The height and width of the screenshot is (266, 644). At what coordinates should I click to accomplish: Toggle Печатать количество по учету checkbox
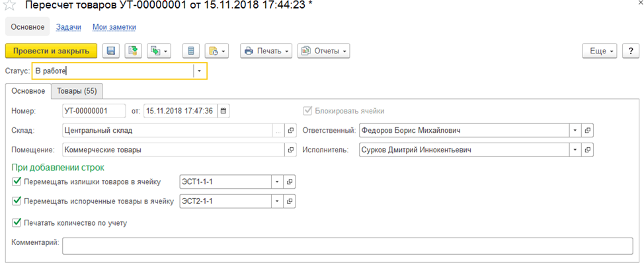coord(17,222)
